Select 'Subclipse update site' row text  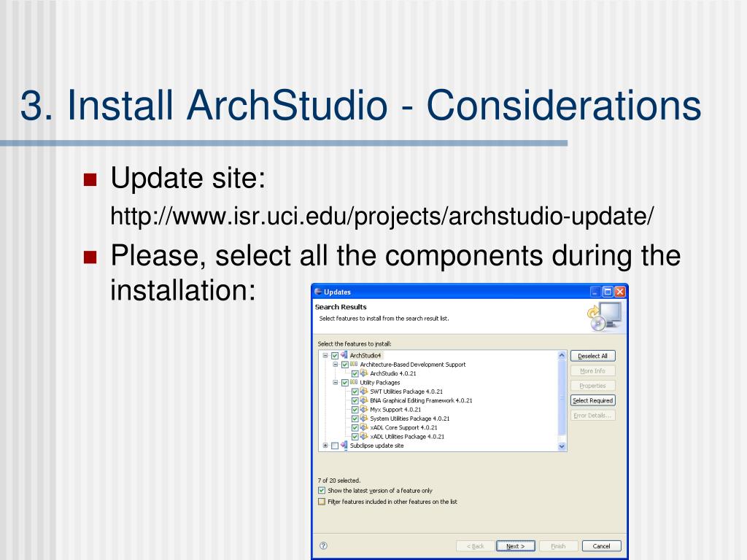pyautogui.click(x=376, y=446)
